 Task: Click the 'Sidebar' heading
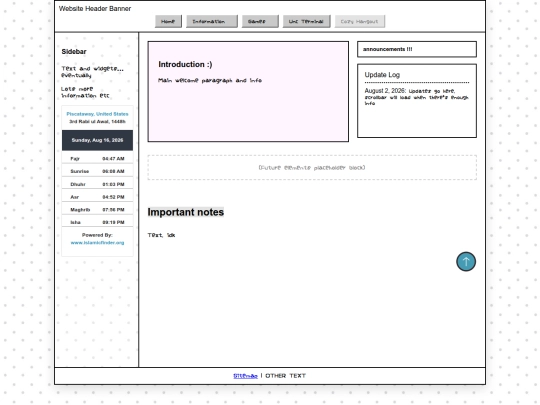[74, 52]
